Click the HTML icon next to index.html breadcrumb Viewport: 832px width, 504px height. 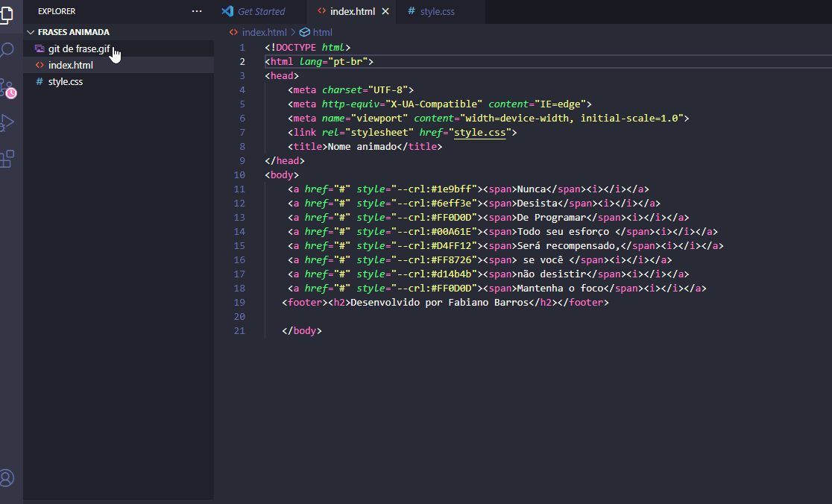pyautogui.click(x=233, y=32)
